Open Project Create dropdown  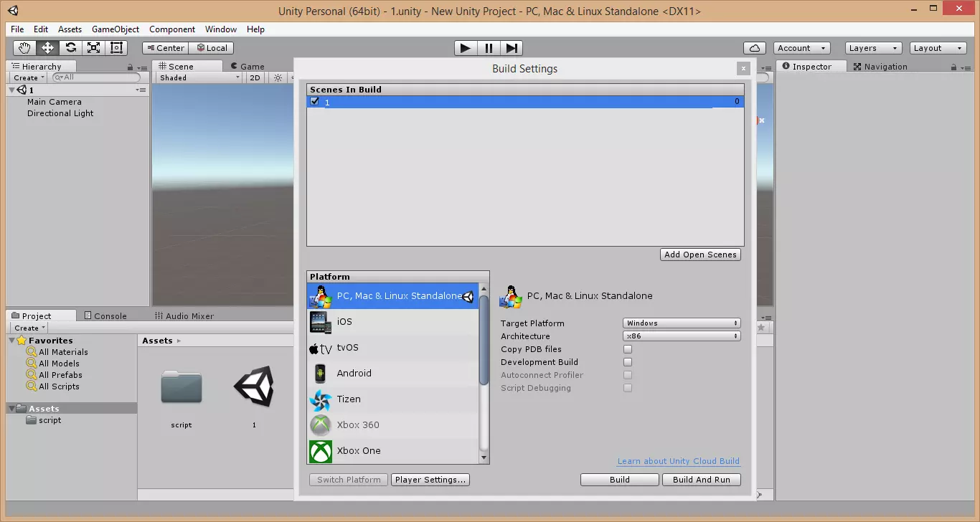click(29, 328)
